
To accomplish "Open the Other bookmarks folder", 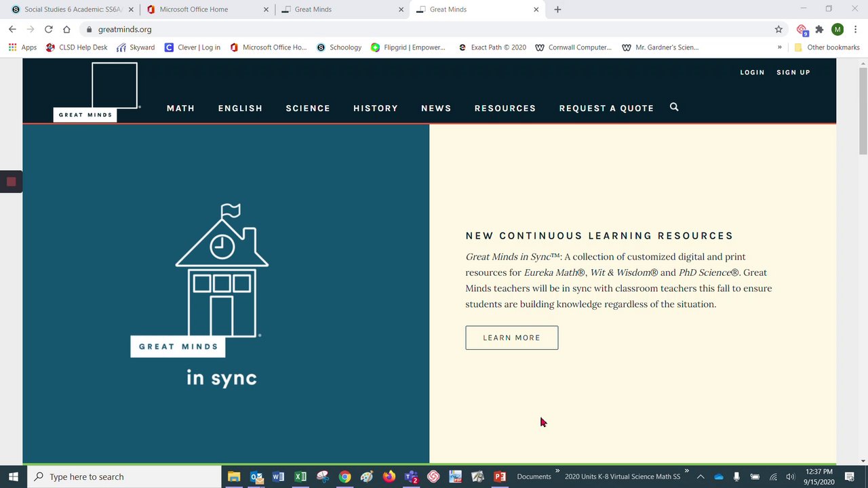I will click(x=827, y=47).
